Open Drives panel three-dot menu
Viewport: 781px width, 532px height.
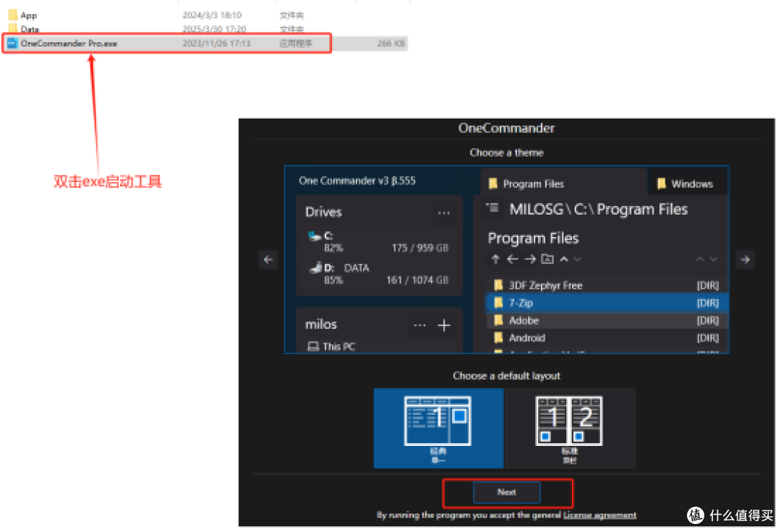(x=444, y=213)
